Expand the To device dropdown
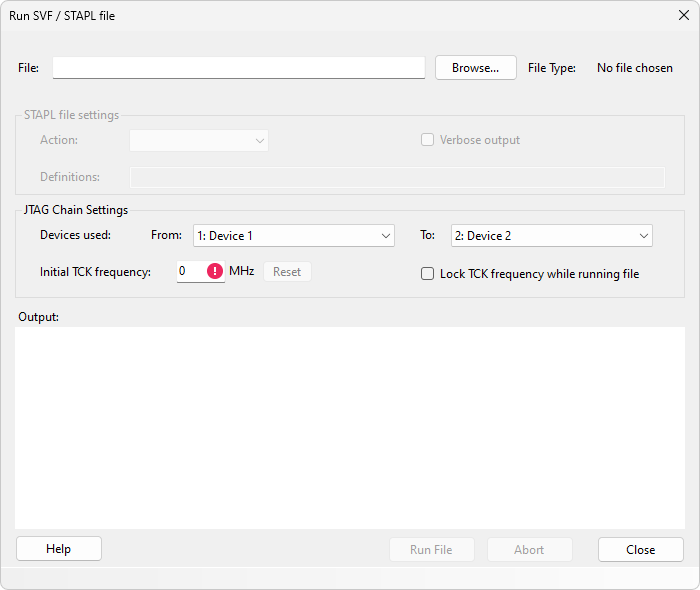Viewport: 700px width, 590px height. pos(551,236)
